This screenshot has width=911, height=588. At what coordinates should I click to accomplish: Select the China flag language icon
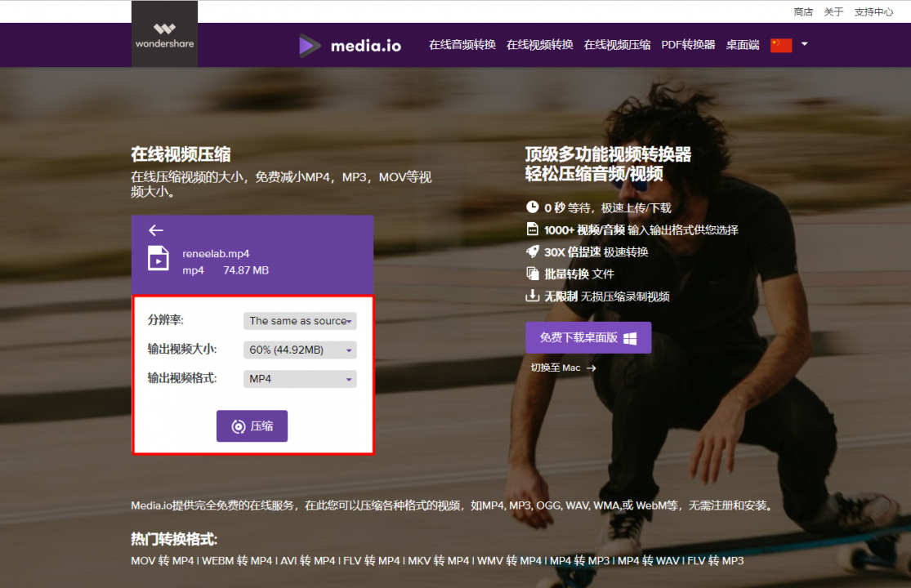coord(781,45)
